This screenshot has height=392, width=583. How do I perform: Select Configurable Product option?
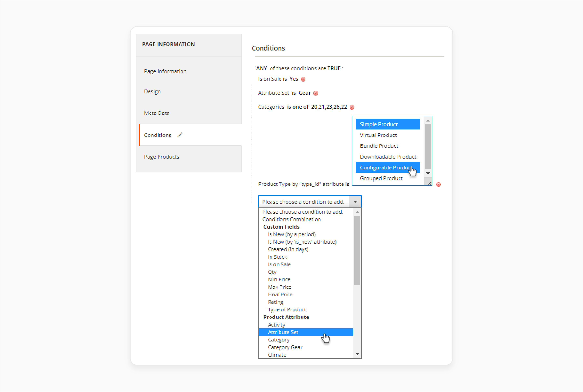388,167
